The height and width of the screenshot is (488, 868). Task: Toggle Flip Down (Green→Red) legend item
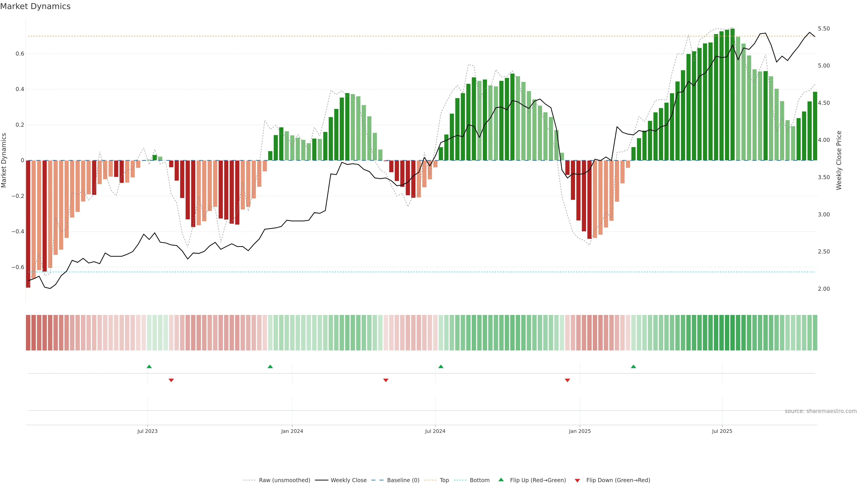(x=618, y=480)
